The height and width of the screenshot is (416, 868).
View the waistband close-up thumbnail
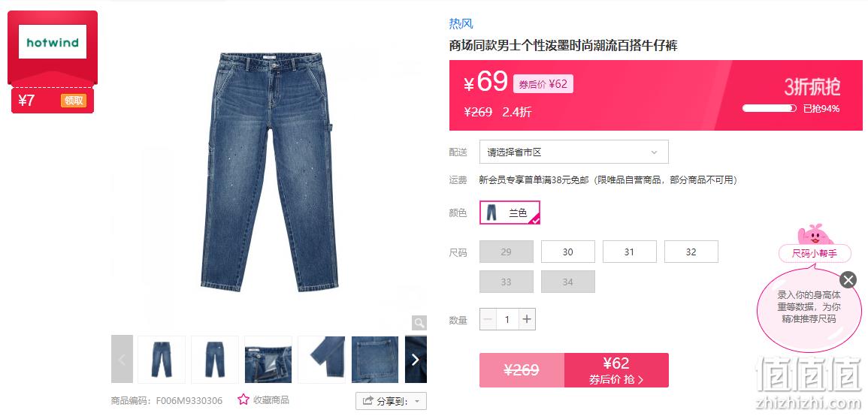pos(268,360)
